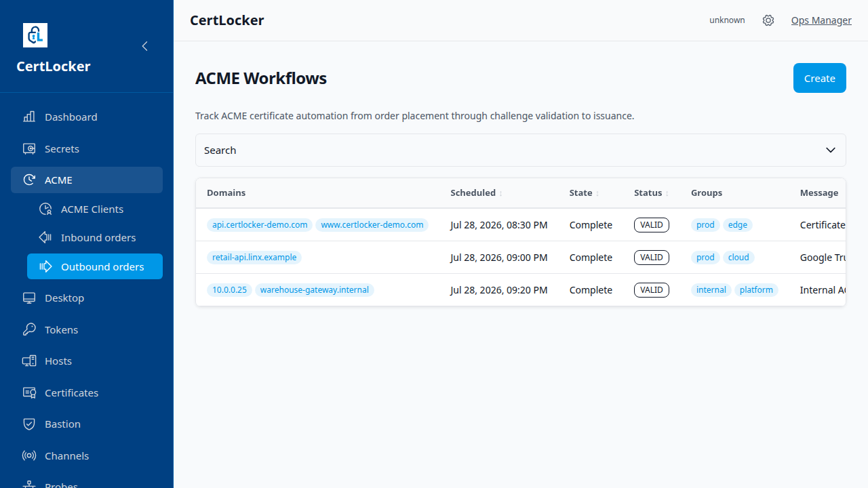Click the ACME circular arrow icon
This screenshot has height=488, width=868.
coord(29,180)
